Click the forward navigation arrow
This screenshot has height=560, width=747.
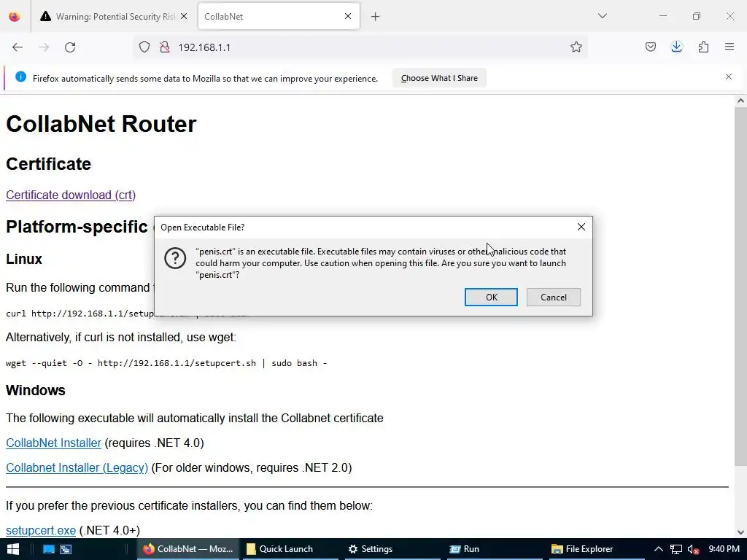coord(44,47)
